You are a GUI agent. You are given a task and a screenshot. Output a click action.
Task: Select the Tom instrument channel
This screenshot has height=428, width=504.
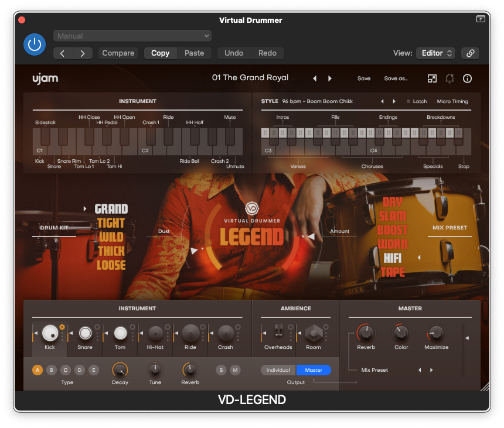click(x=120, y=333)
